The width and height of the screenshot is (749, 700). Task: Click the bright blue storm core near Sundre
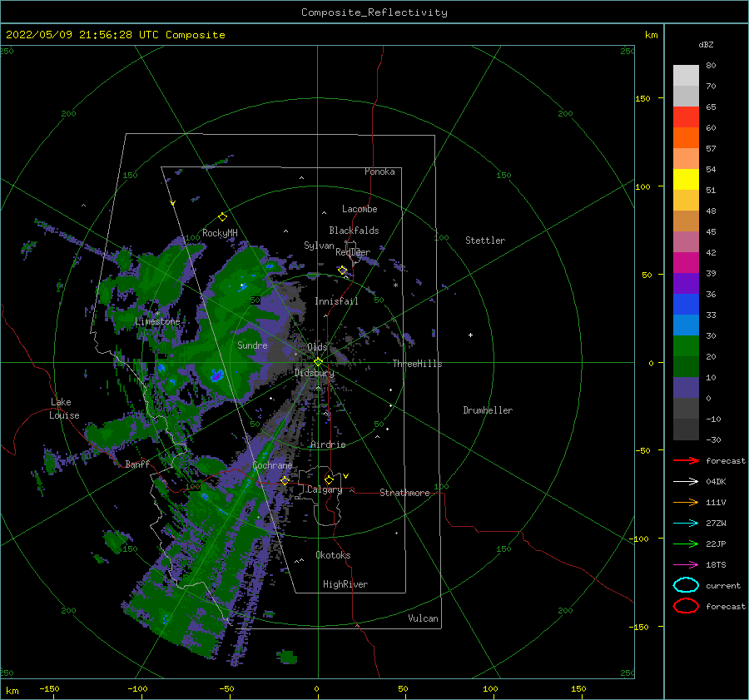tap(217, 375)
